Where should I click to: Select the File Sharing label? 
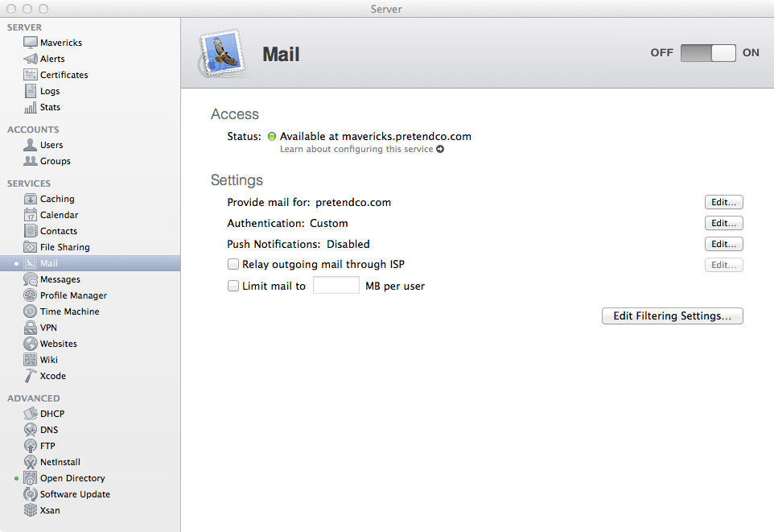tap(65, 247)
